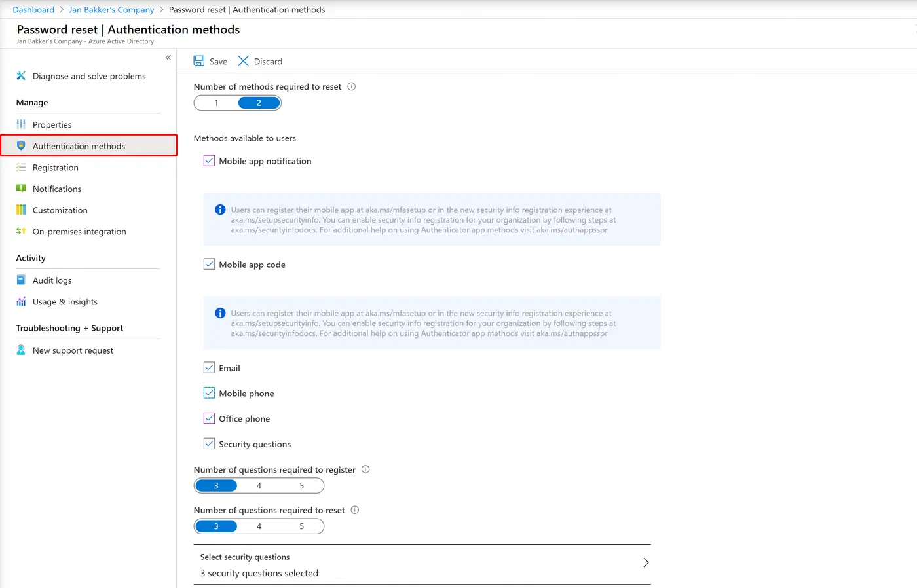Click the info icon in Mobile app code notice
This screenshot has height=588, width=917.
click(220, 313)
